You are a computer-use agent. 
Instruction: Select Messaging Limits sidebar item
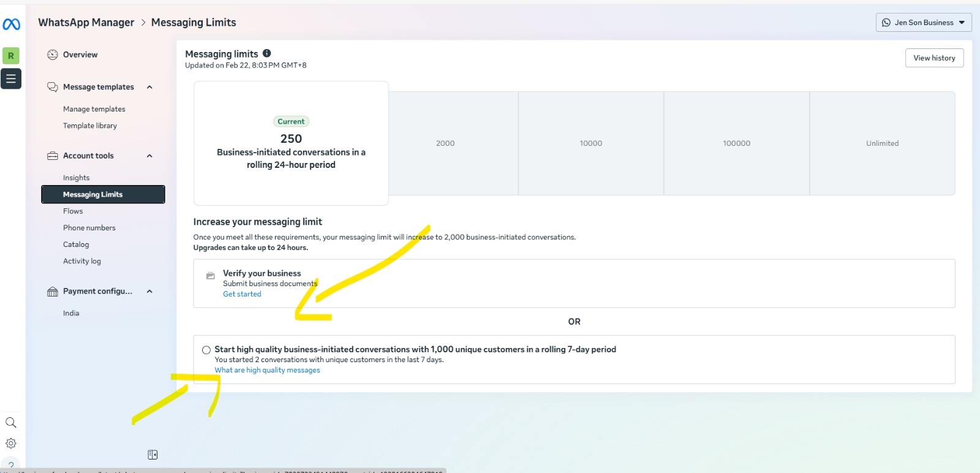click(103, 194)
